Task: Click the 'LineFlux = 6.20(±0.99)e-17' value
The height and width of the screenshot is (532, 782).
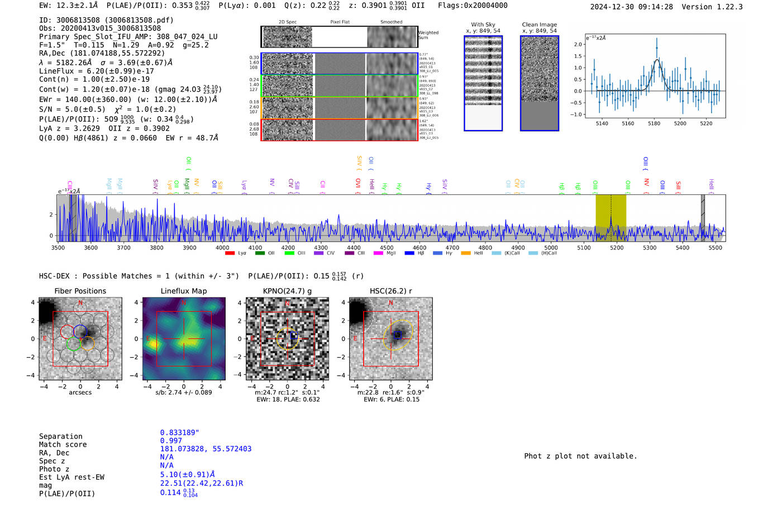Action: 97,71
